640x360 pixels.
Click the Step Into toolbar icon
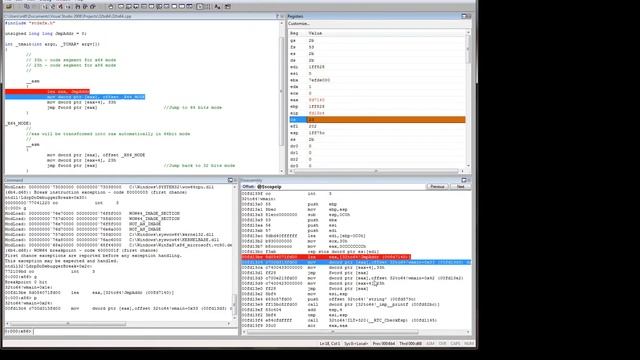[x=77, y=7]
